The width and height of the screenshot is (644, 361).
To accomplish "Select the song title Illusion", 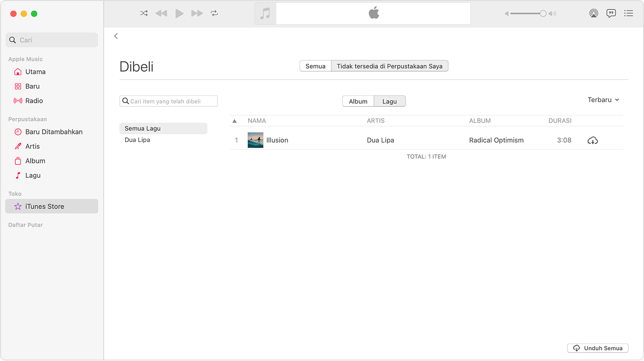I will [277, 140].
